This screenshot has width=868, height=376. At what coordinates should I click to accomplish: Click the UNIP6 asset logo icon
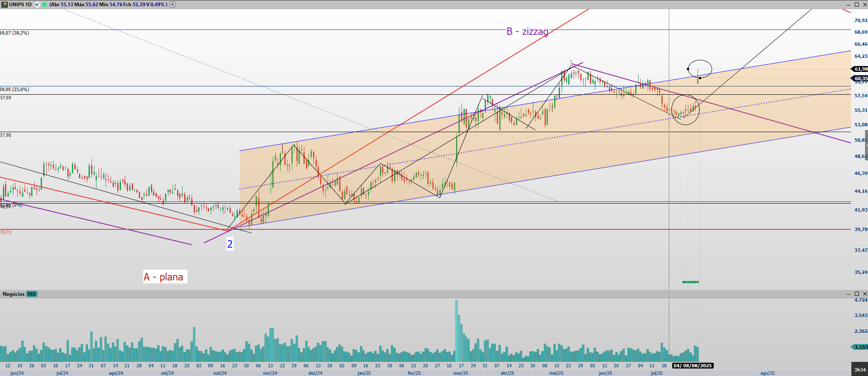tap(5, 5)
